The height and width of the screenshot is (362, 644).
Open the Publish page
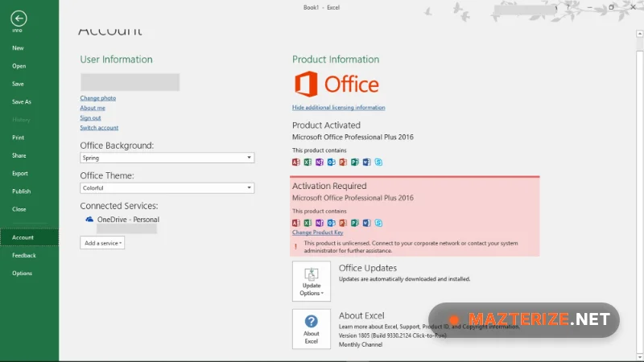pos(22,191)
